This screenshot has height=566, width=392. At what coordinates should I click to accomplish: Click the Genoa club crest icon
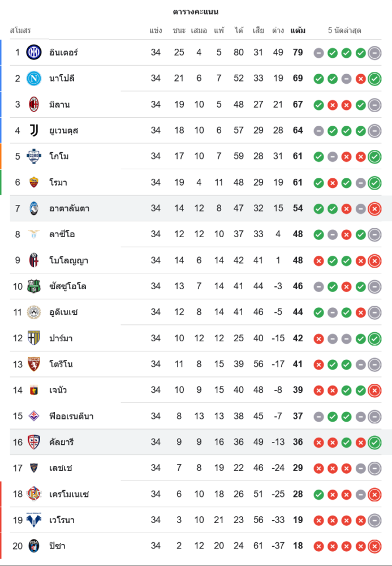click(34, 390)
